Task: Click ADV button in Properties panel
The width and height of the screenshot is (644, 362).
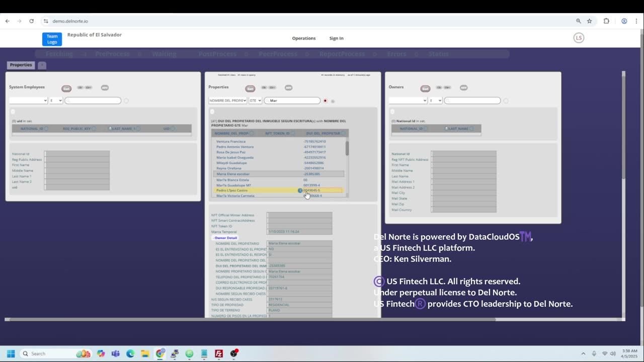Action: 288,87
